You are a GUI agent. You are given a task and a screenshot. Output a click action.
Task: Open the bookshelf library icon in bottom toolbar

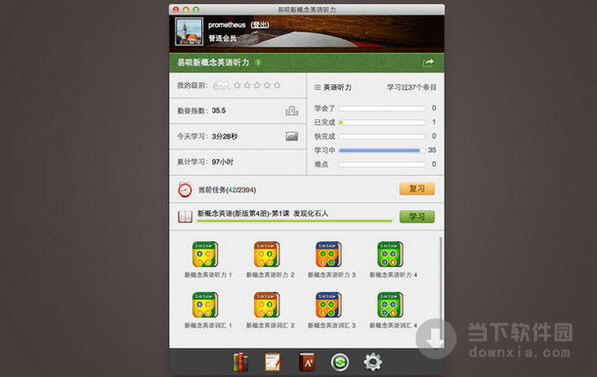point(240,362)
